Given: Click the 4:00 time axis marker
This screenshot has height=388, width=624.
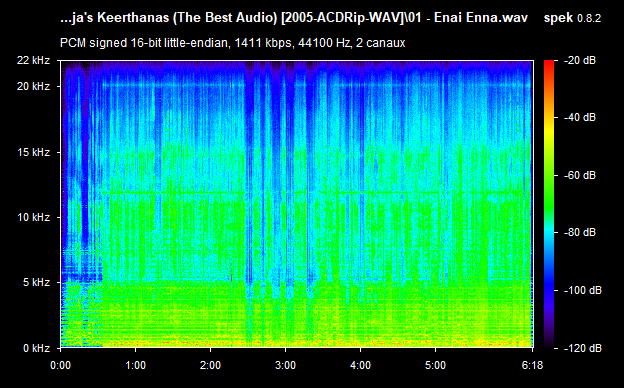Looking at the screenshot, I should pos(360,365).
